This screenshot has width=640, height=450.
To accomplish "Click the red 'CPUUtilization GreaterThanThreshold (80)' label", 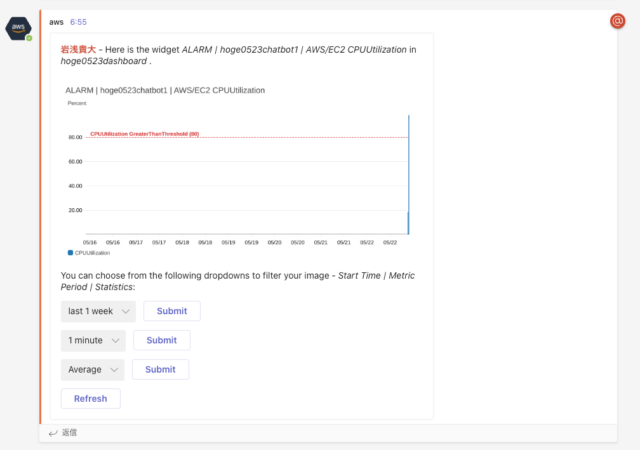I will (144, 134).
